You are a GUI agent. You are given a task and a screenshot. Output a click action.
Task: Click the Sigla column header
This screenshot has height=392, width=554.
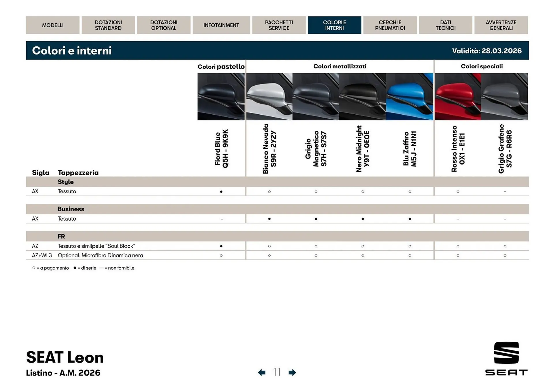click(40, 173)
